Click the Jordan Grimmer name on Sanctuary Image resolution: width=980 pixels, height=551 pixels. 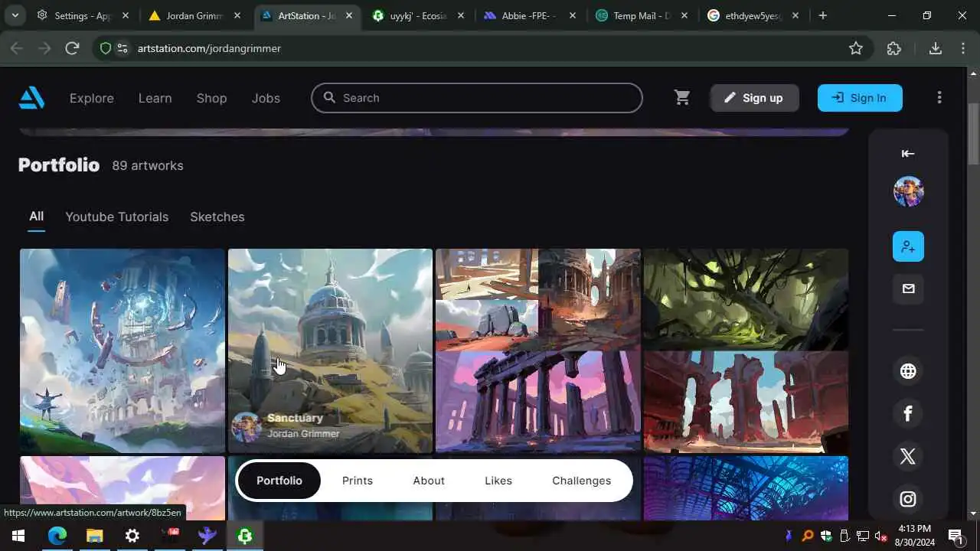click(x=303, y=433)
